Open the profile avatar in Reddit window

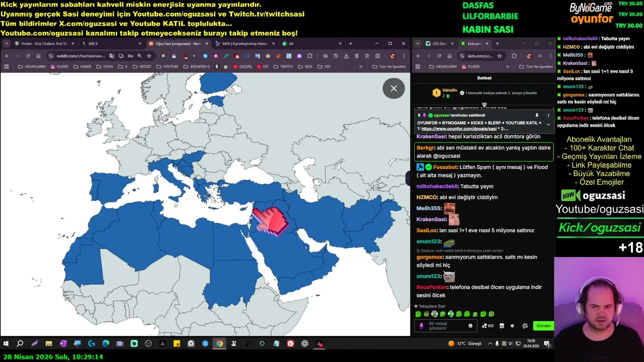point(393,56)
